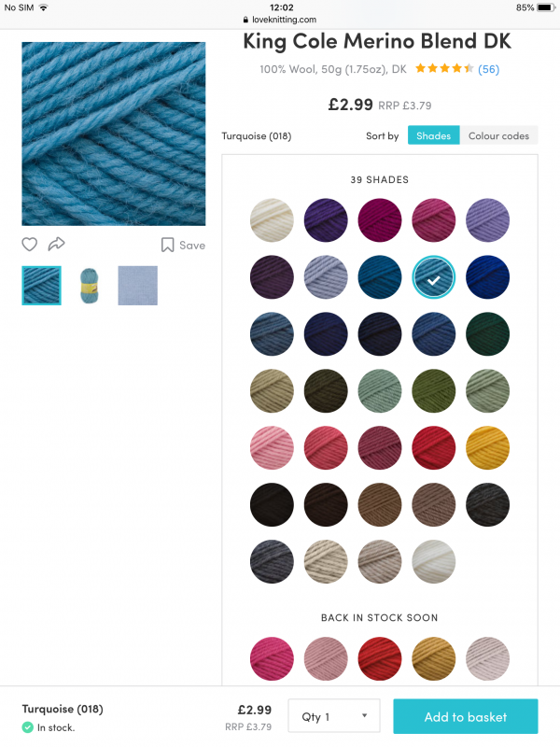Select the Shades sort option
The image size is (560, 747).
(x=433, y=135)
